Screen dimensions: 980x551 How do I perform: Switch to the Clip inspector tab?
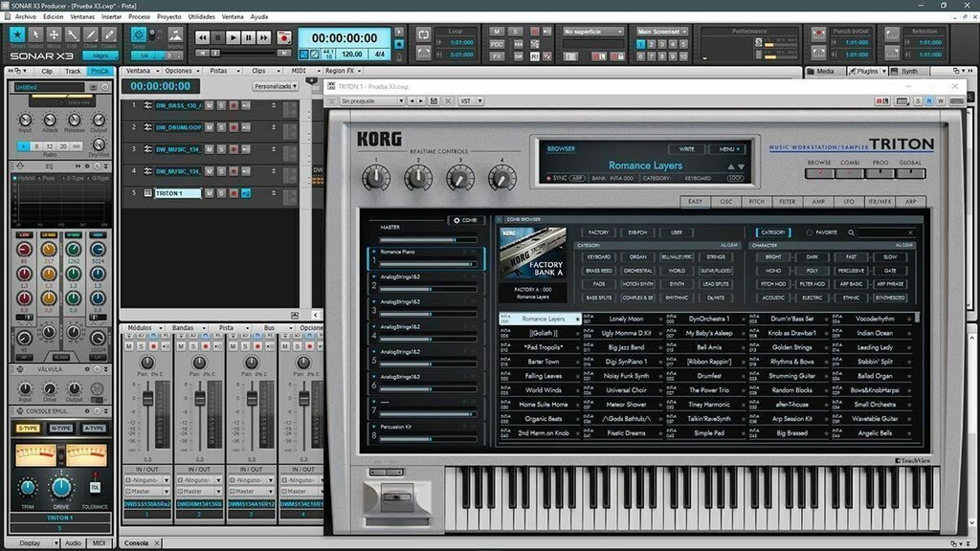tap(47, 71)
